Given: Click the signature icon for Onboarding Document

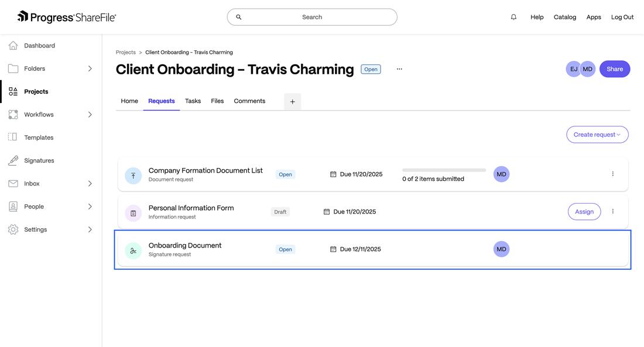Looking at the screenshot, I should tap(133, 250).
